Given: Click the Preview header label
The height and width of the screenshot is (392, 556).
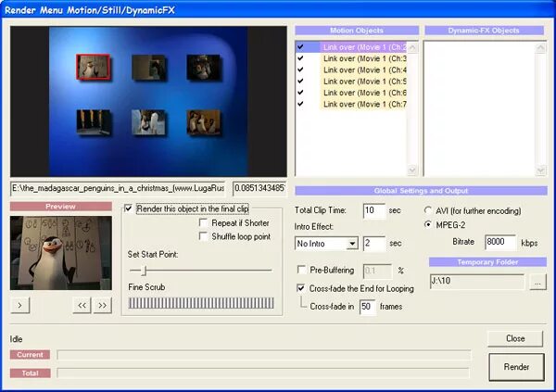Looking at the screenshot, I should tap(61, 207).
